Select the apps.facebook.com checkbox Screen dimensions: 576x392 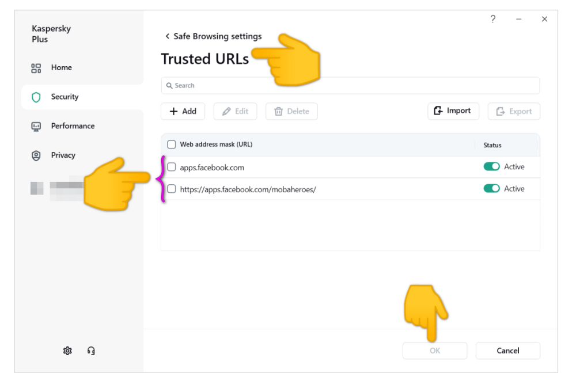coord(172,168)
